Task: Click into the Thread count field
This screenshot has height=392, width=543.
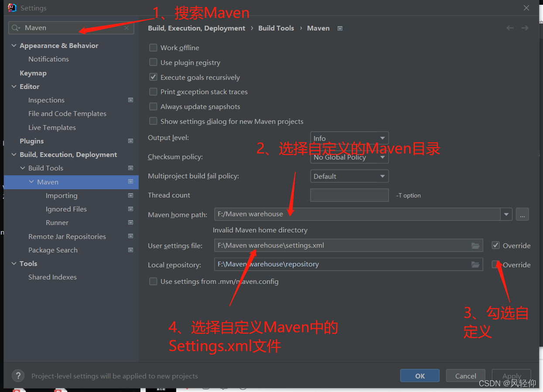Action: 349,195
